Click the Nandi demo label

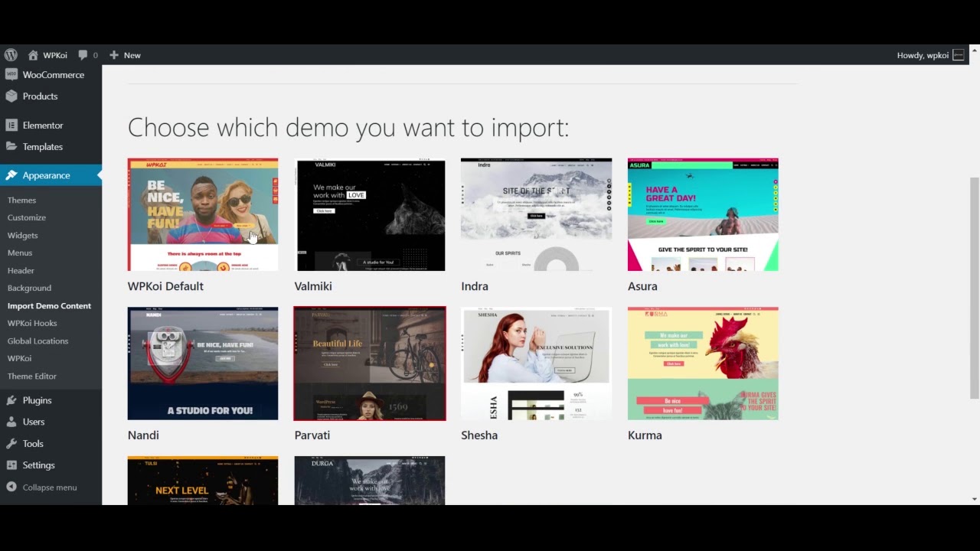[x=143, y=435]
